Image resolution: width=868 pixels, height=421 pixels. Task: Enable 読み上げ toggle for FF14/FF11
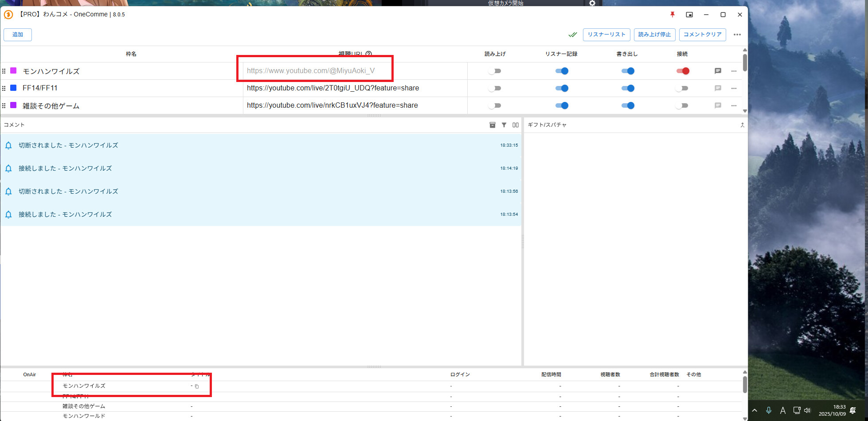click(x=495, y=88)
